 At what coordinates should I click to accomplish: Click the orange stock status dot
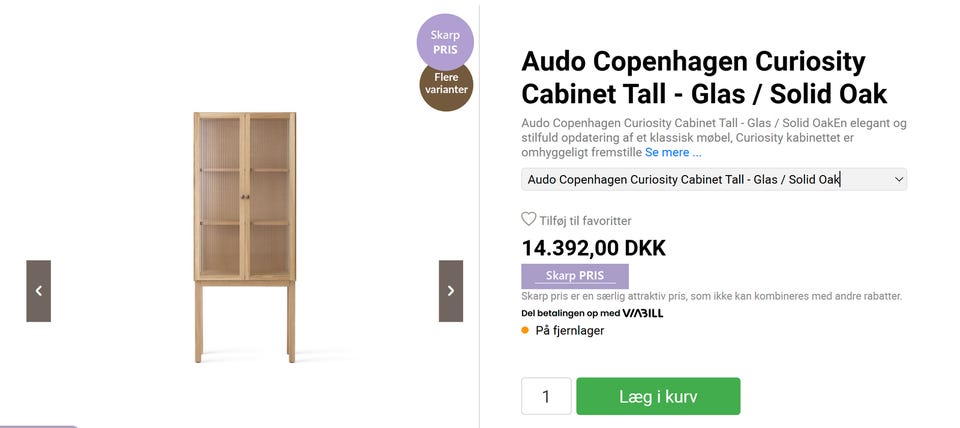click(526, 331)
